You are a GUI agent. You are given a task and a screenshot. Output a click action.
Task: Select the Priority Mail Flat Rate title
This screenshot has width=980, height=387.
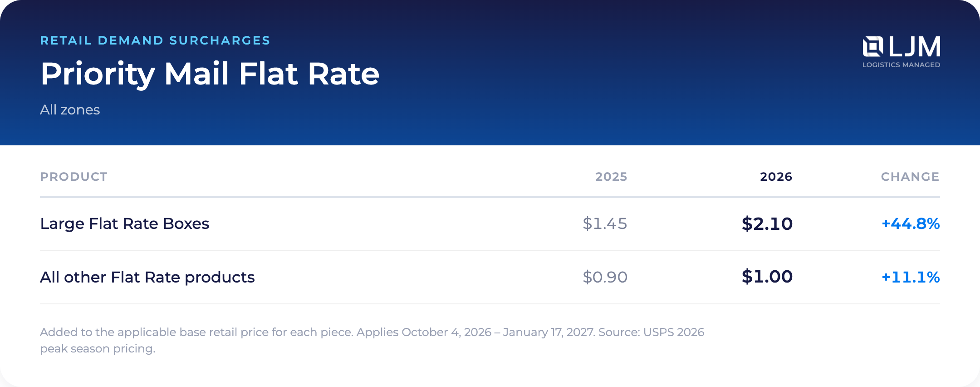click(x=210, y=74)
